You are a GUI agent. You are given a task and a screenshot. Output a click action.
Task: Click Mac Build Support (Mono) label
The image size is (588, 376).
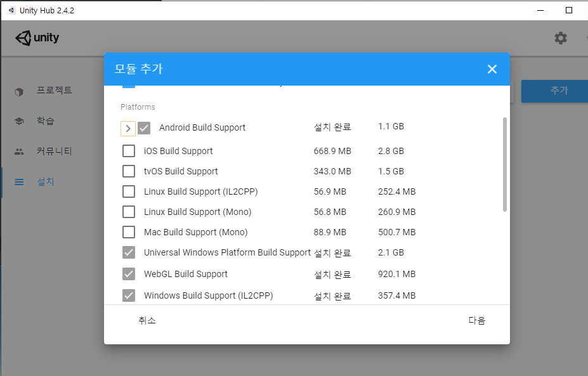pos(196,232)
